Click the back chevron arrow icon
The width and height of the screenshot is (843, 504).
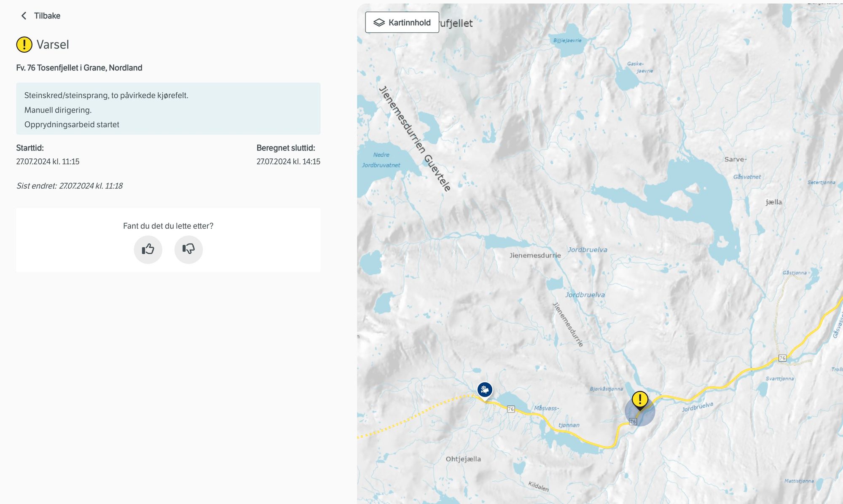pyautogui.click(x=24, y=16)
